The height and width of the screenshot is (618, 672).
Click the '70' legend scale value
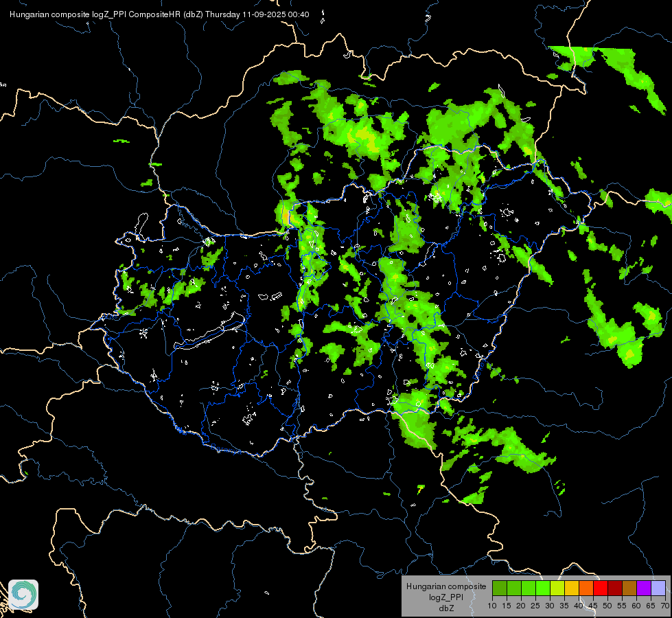666,606
